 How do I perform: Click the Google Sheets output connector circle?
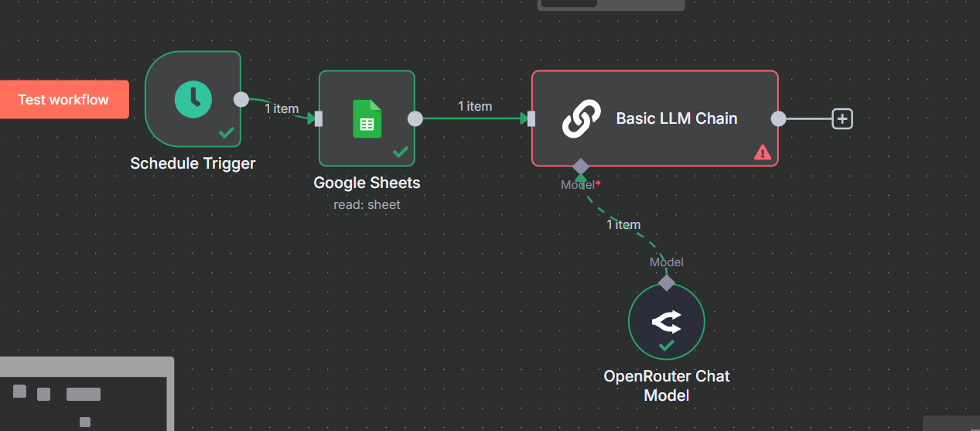coord(415,118)
